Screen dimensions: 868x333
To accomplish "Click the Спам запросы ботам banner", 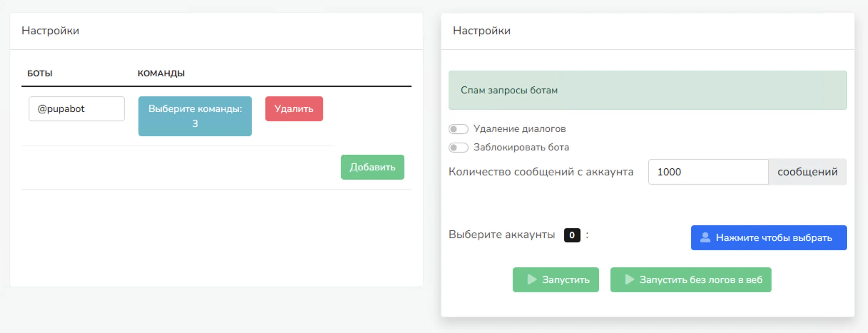I will [647, 90].
